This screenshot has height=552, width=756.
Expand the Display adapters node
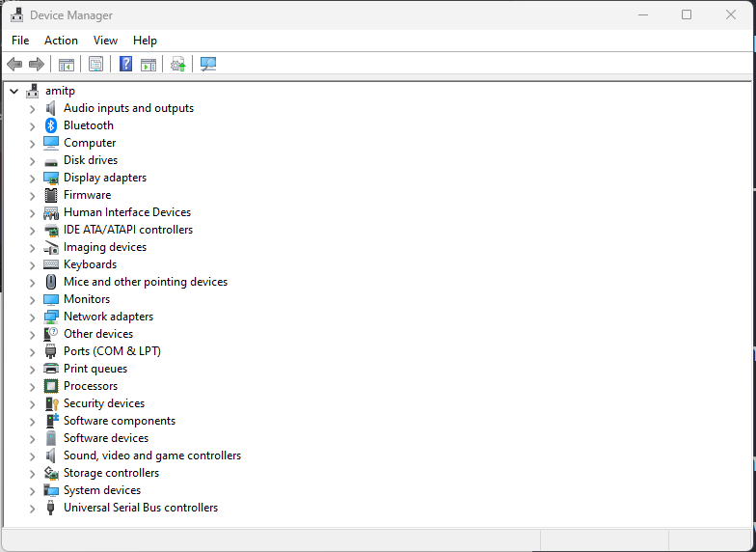coord(33,179)
